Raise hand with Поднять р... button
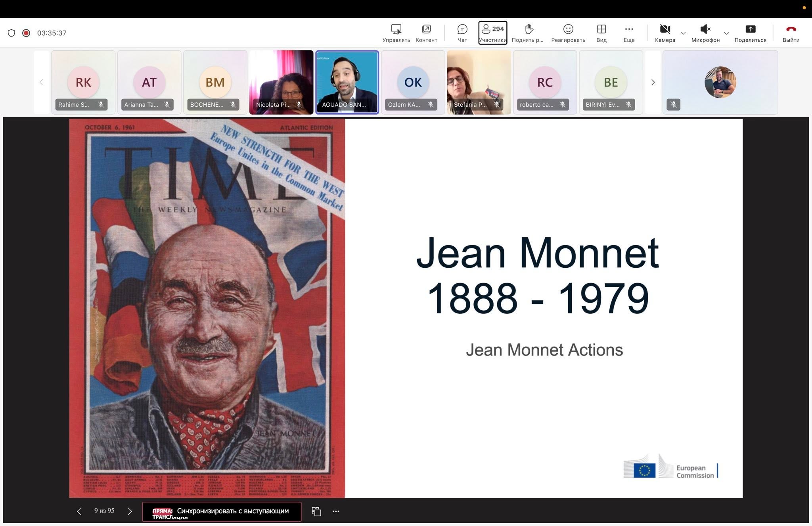The image size is (812, 526). [528, 33]
